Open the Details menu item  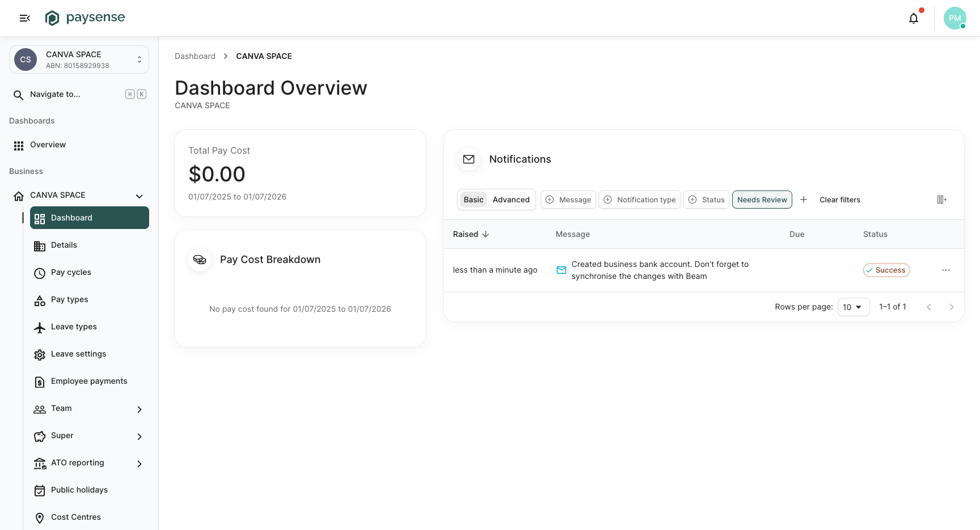click(x=90, y=245)
